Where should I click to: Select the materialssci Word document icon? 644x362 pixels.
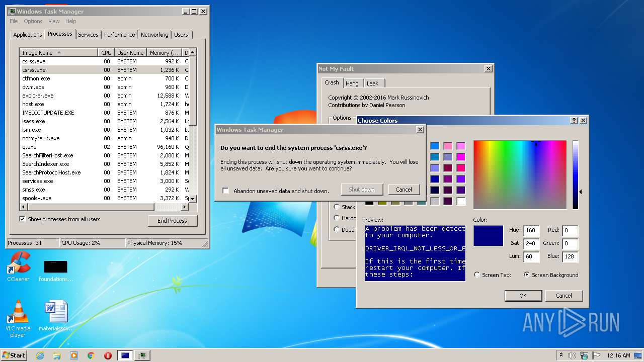coord(55,316)
